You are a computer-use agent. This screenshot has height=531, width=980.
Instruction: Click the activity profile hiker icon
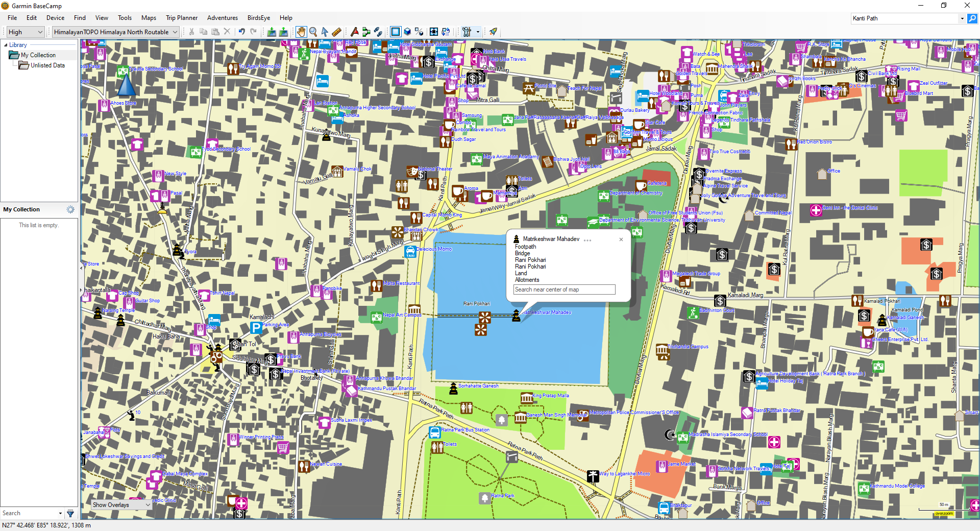point(467,32)
